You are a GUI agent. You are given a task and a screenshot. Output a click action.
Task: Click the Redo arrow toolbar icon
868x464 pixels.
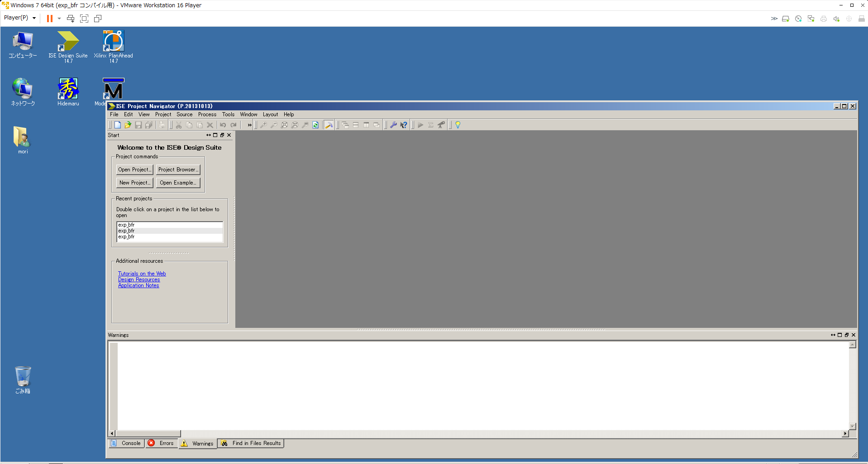(x=234, y=125)
